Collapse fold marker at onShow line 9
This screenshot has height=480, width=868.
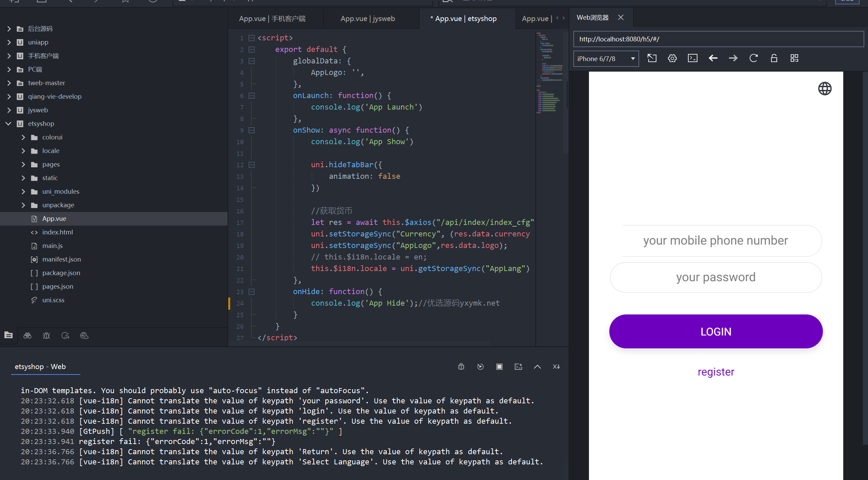tap(252, 130)
